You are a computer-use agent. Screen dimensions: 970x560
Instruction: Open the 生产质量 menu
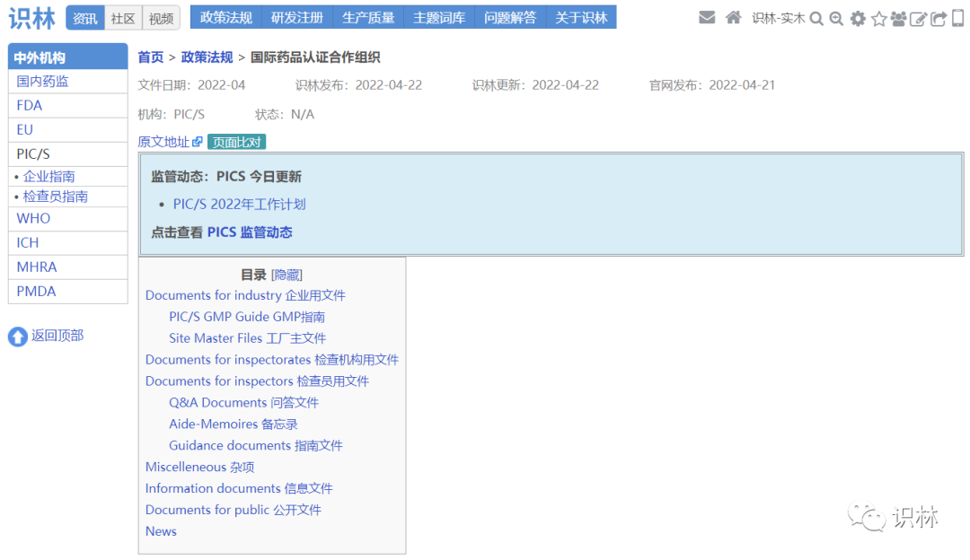pyautogui.click(x=369, y=17)
